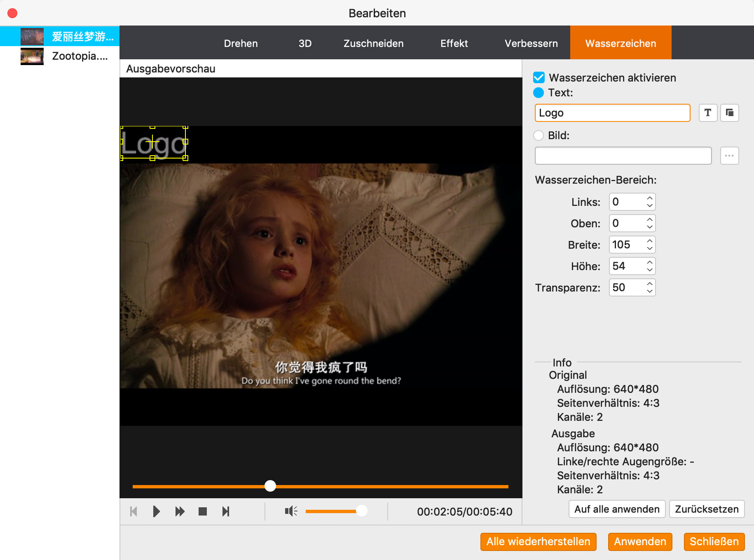
Task: Select the Bild watermark radio button
Action: 539,135
